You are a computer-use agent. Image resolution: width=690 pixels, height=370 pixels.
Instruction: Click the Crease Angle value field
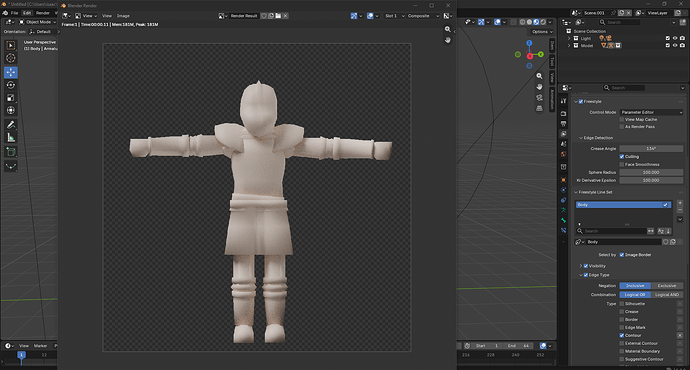pos(651,149)
